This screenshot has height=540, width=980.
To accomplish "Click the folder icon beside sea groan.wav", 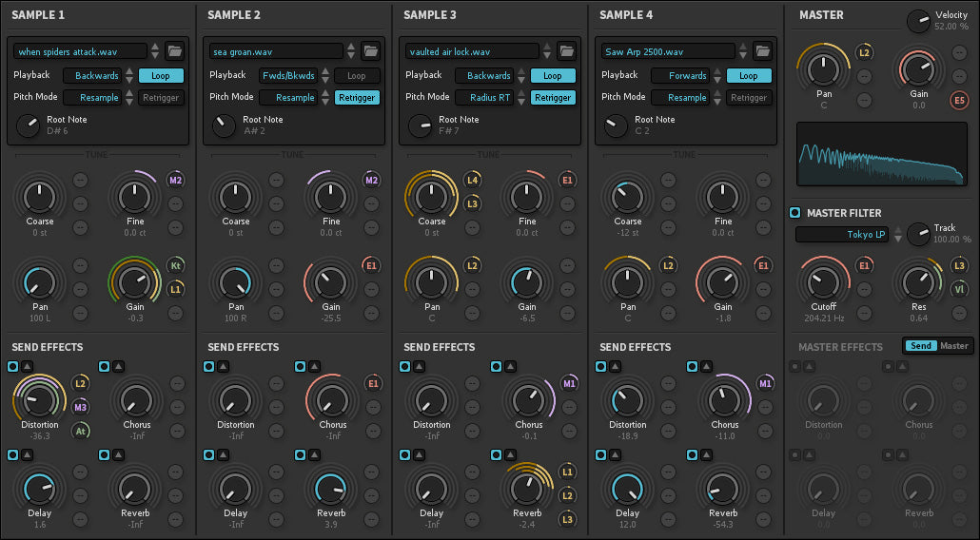I will [x=370, y=51].
